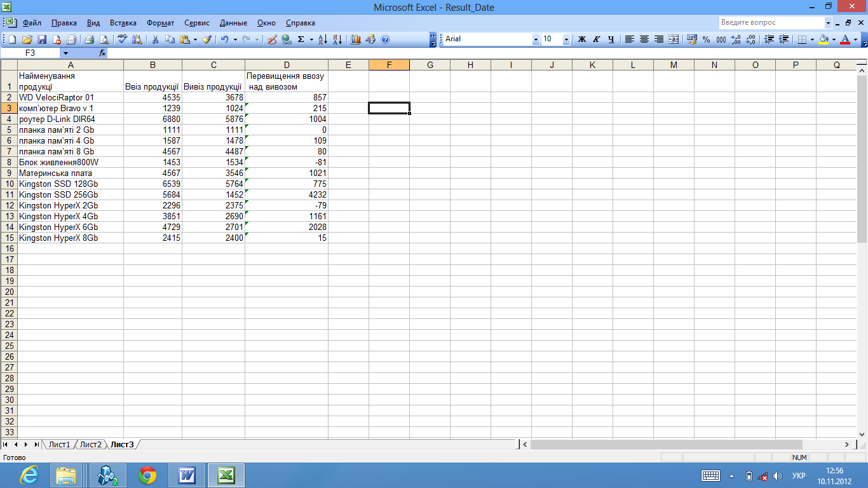Click the AutoSum sigma button
Screen dimensions: 868x488
tap(301, 39)
